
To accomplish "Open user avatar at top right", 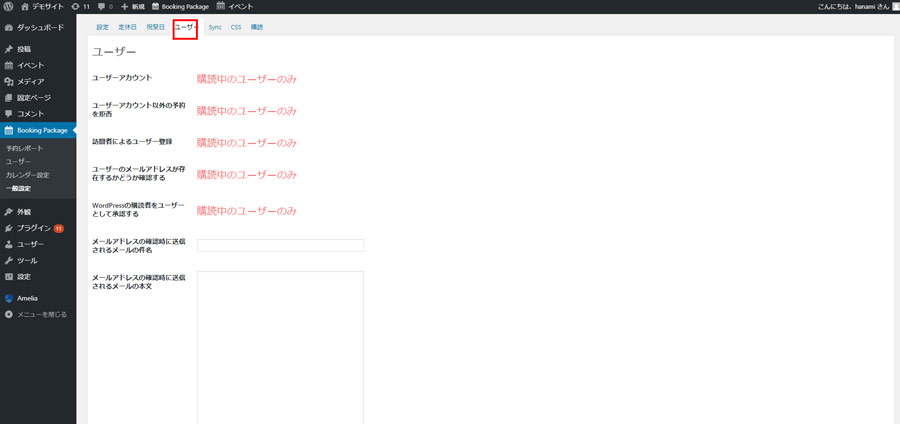I will 897,6.
